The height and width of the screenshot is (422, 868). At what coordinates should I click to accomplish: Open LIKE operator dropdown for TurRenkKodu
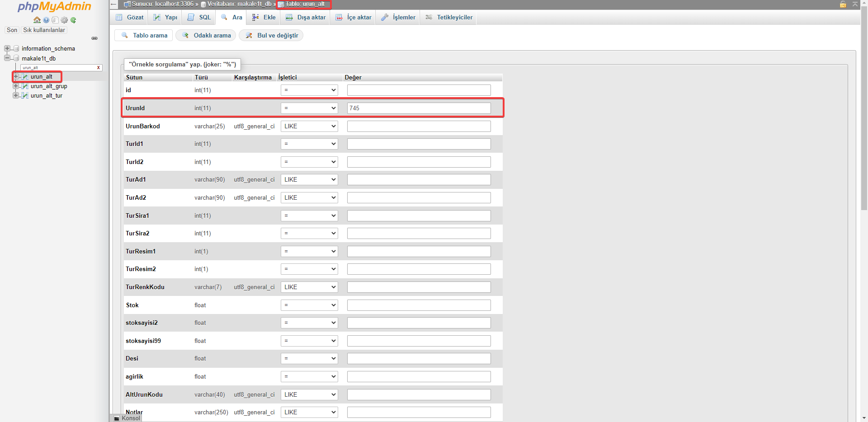pyautogui.click(x=309, y=287)
